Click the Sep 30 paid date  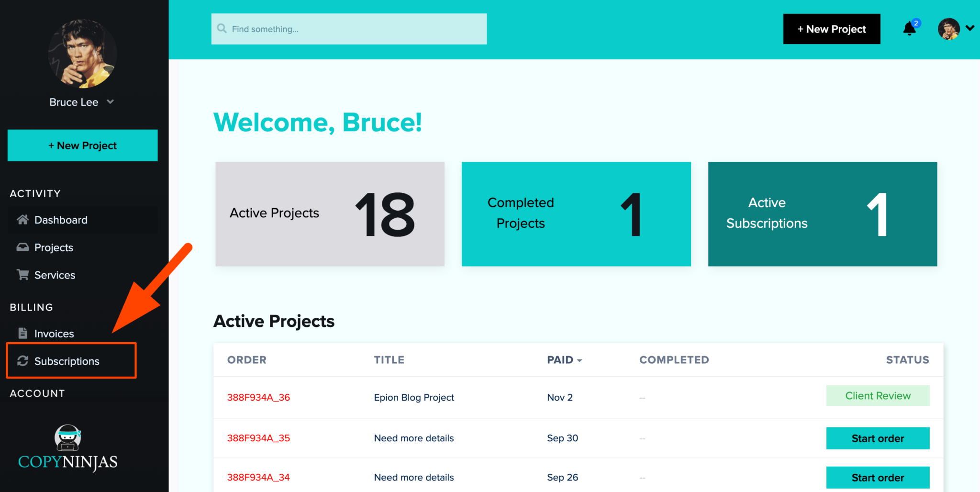[x=562, y=438]
